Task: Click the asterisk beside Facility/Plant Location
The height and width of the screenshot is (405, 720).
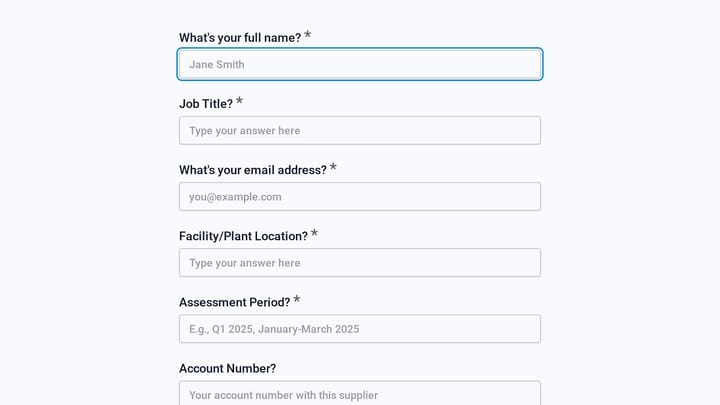Action: pos(314,233)
